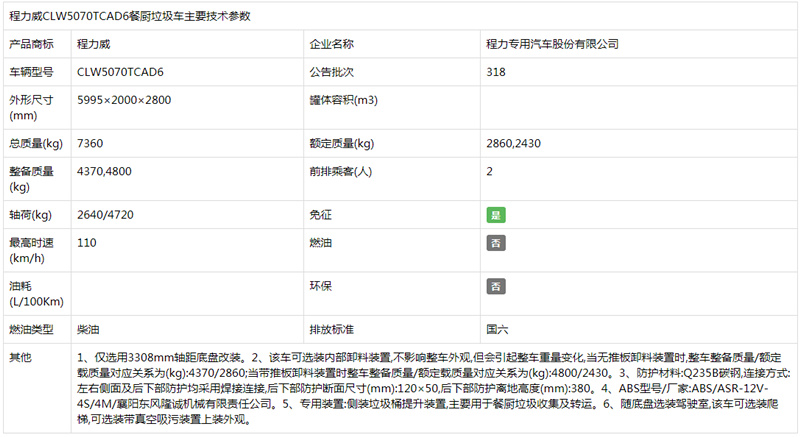The width and height of the screenshot is (800, 437).
Task: Click the gray 否 badge beside 环保
Action: pyautogui.click(x=495, y=286)
